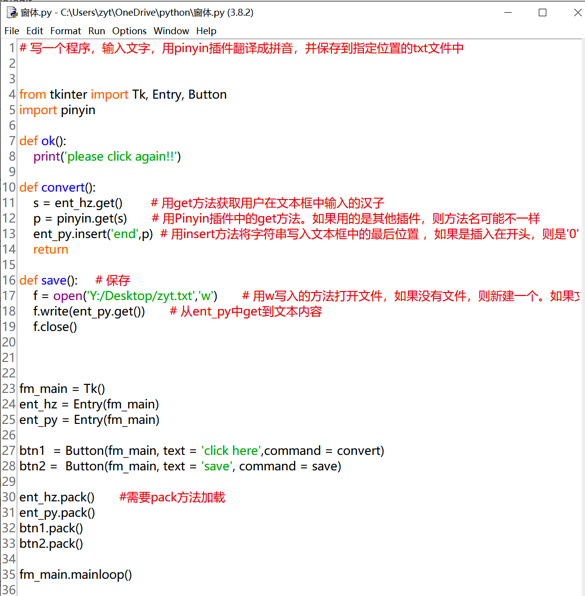The height and width of the screenshot is (596, 585).
Task: Click 'ent_hz = Entry(fm_main)' line
Action: 89,404
